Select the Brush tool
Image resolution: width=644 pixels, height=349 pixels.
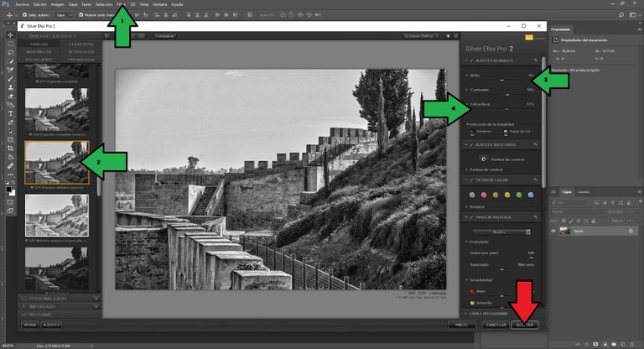[x=10, y=79]
